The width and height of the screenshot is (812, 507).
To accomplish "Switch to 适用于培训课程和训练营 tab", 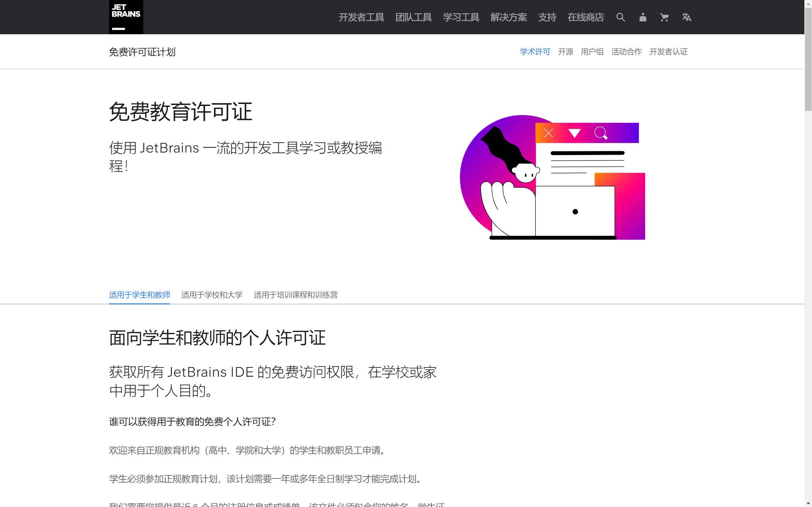I will [x=296, y=295].
